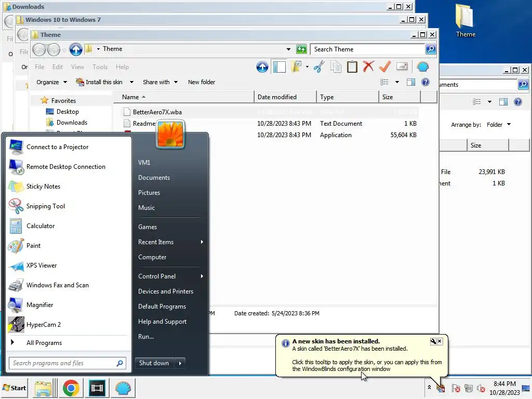
Task: Click the muted volume tray icon
Action: 481,388
